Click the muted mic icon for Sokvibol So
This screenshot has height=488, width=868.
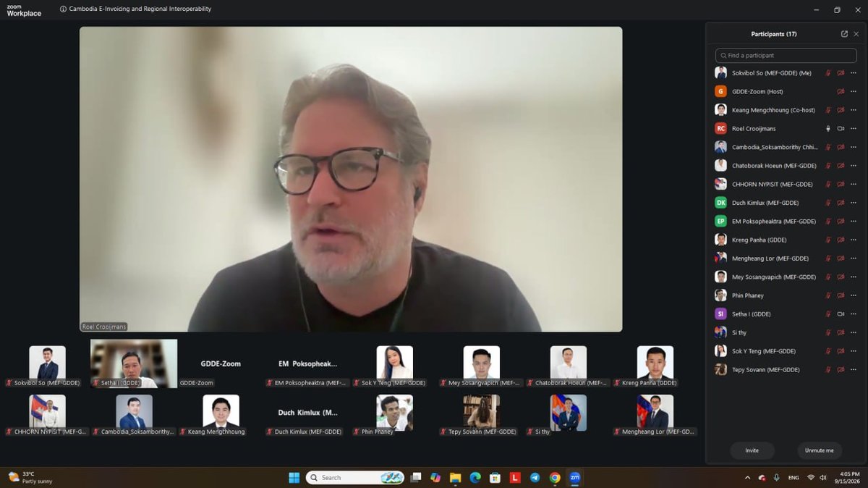click(x=828, y=73)
